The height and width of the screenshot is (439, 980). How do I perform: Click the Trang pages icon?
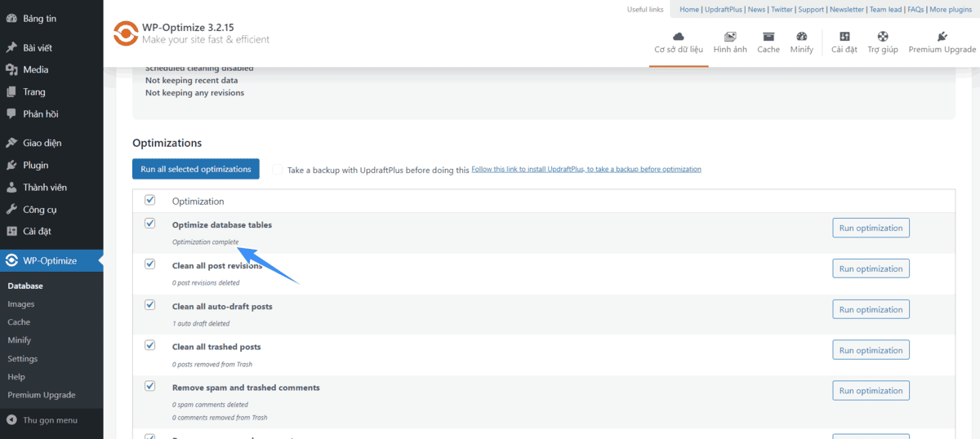tap(11, 91)
